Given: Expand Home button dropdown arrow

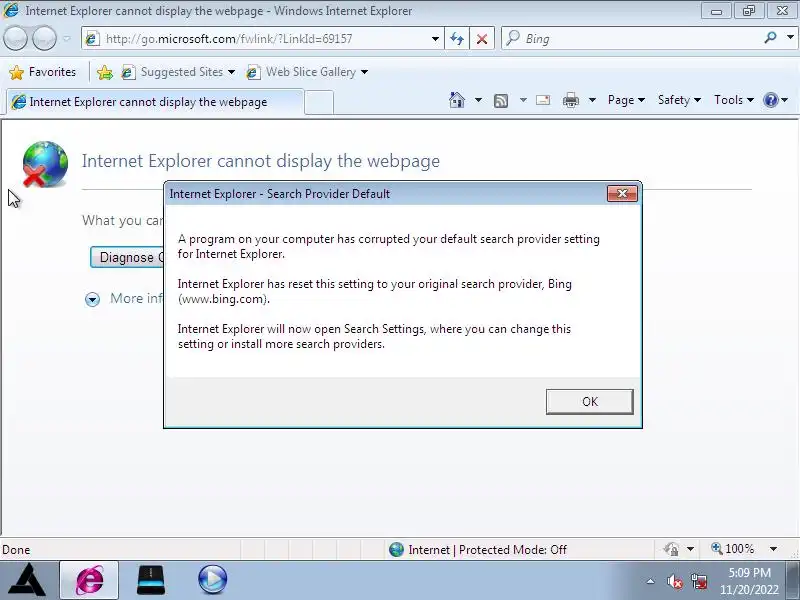Looking at the screenshot, I should pyautogui.click(x=478, y=100).
